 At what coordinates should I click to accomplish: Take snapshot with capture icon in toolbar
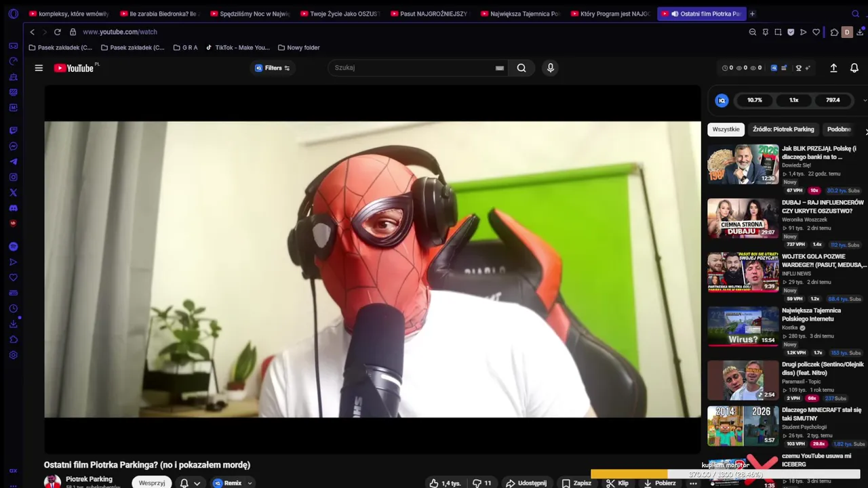778,32
